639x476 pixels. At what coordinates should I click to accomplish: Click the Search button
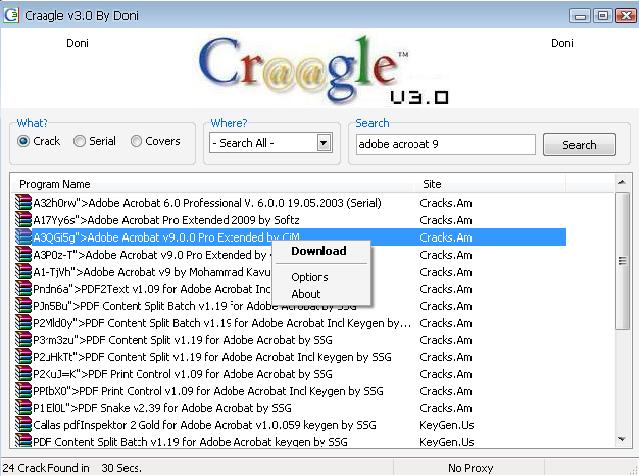pos(579,145)
